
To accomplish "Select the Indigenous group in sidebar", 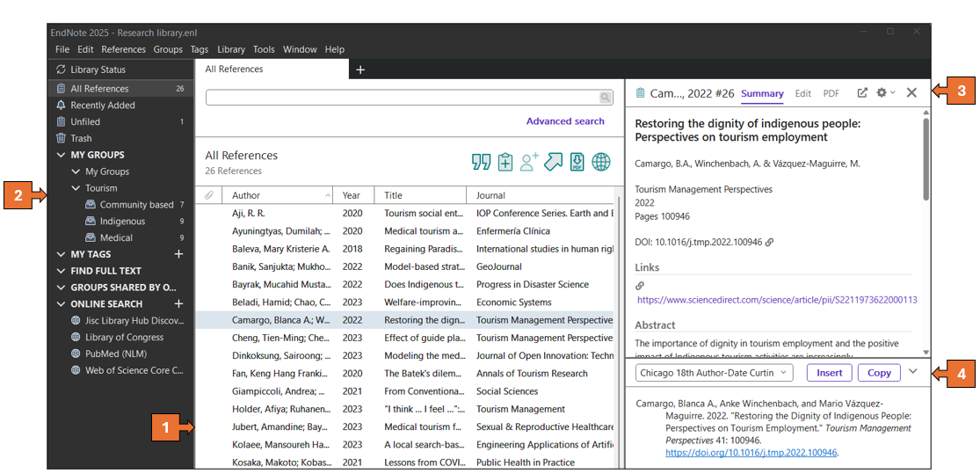I will tap(122, 222).
